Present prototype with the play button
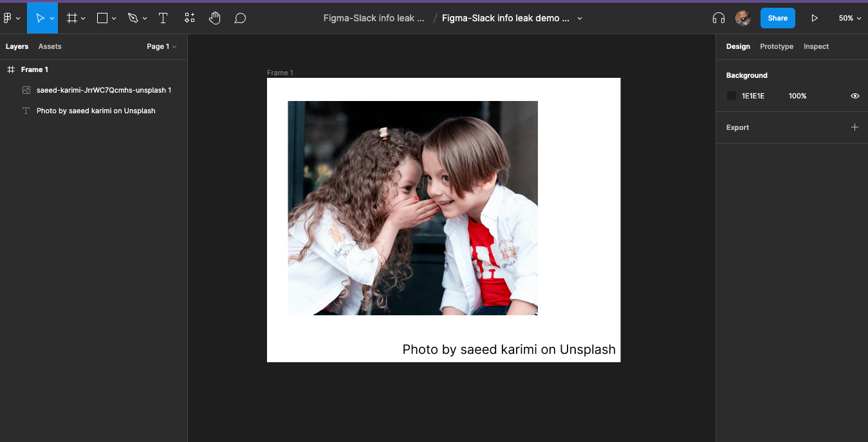Screen dimensions: 868x442 click(x=815, y=18)
